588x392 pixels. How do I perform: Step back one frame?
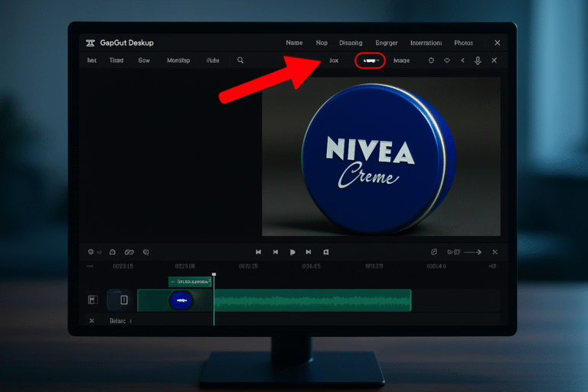point(276,252)
